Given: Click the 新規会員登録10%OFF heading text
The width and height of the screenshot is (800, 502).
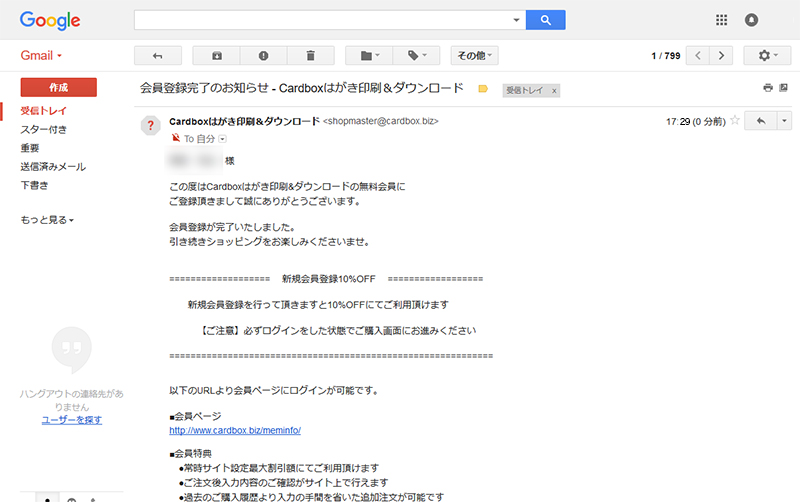Looking at the screenshot, I should [329, 279].
